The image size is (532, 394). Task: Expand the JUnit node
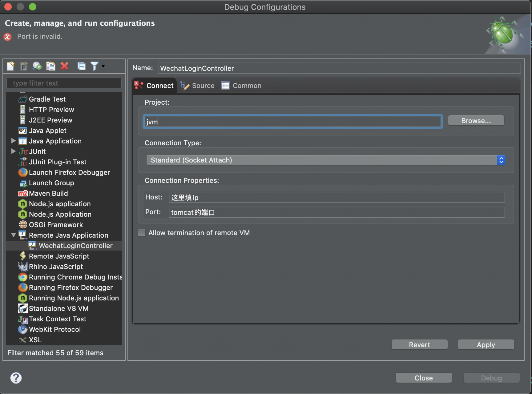(x=14, y=151)
